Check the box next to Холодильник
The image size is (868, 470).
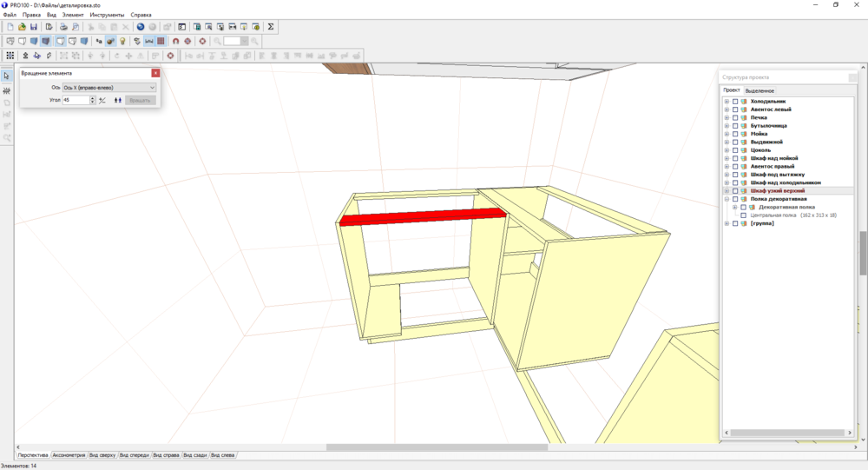coord(735,102)
